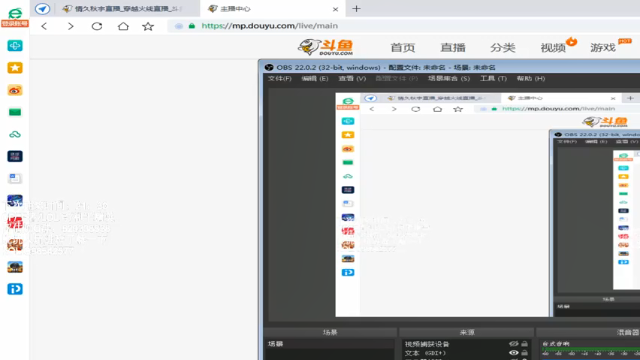
Task: Close the 主播中心 tab
Action: coord(335,9)
